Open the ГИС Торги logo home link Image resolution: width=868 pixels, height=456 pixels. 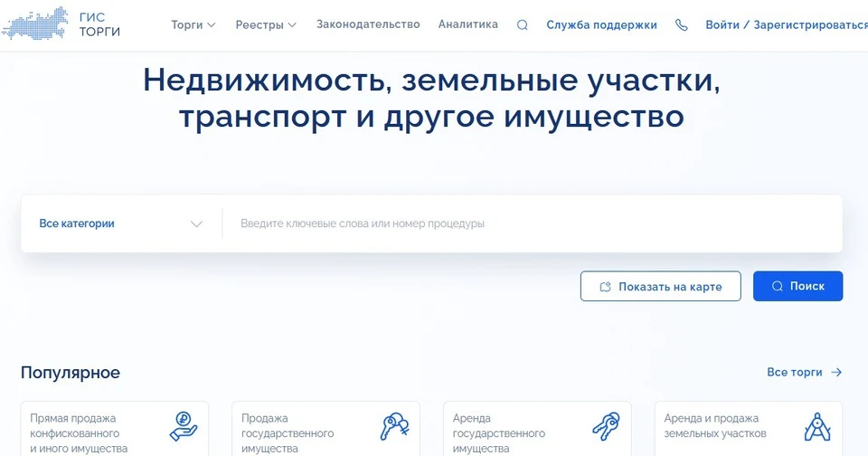(61, 24)
